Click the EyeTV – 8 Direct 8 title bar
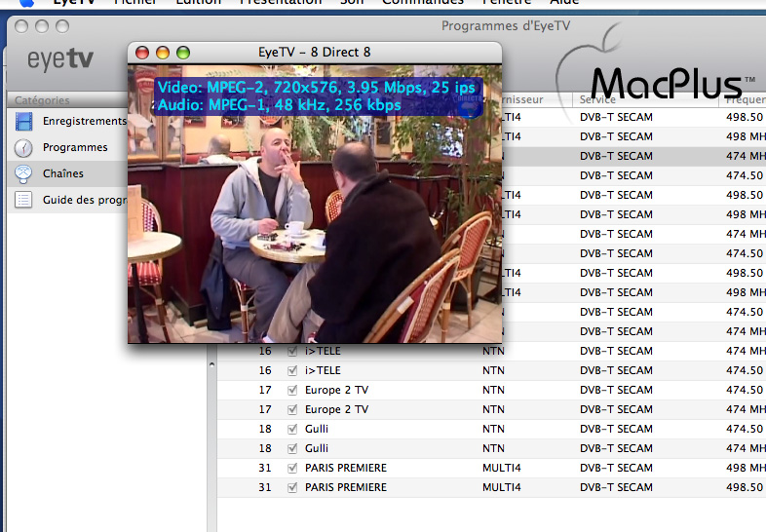Viewport: 766px width, 532px height. 315,53
